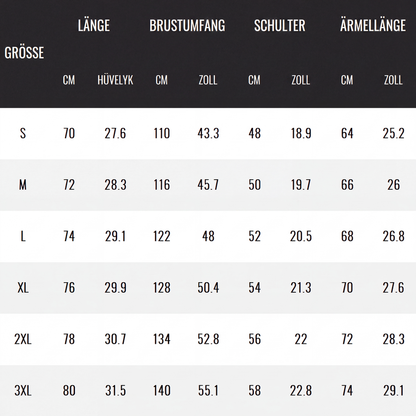
Task: Click the 25.2 sleeve inch value
Action: point(393,133)
